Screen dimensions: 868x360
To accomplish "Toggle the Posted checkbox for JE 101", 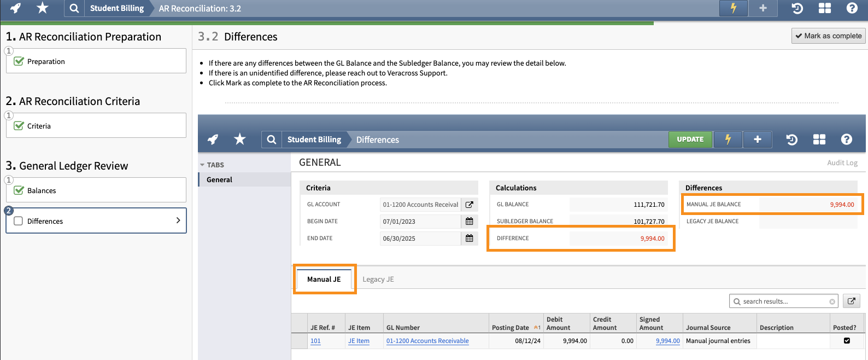I will (847, 341).
